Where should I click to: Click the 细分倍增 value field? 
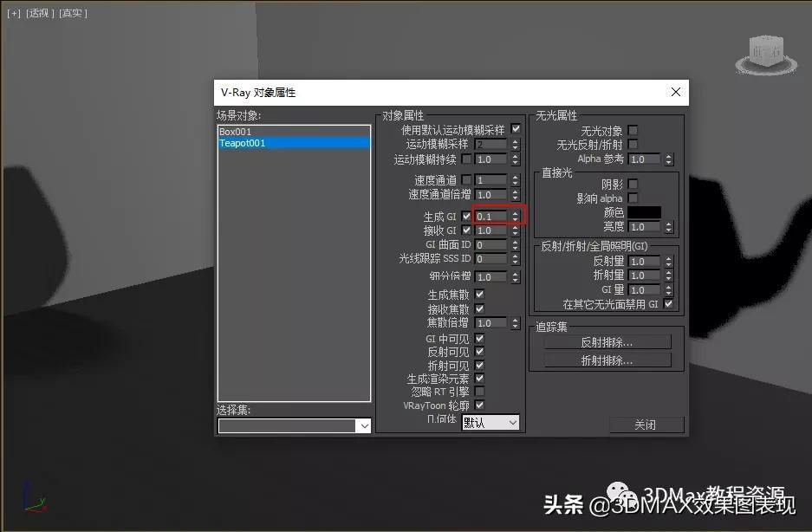coord(491,277)
